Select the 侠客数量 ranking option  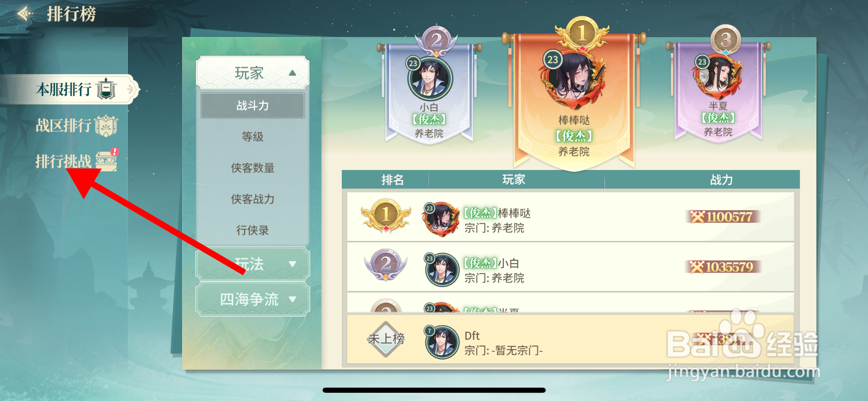click(x=253, y=168)
